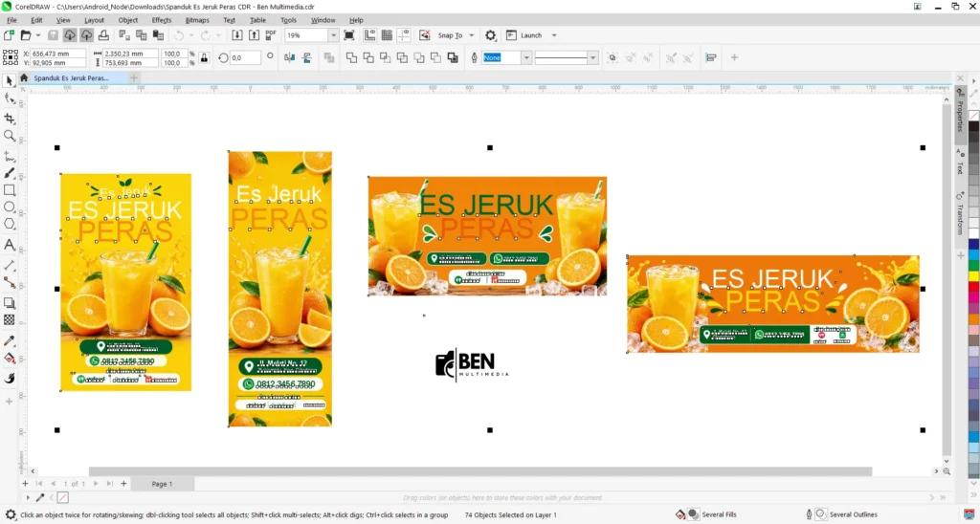
Task: Click the X position input field
Action: (x=57, y=54)
